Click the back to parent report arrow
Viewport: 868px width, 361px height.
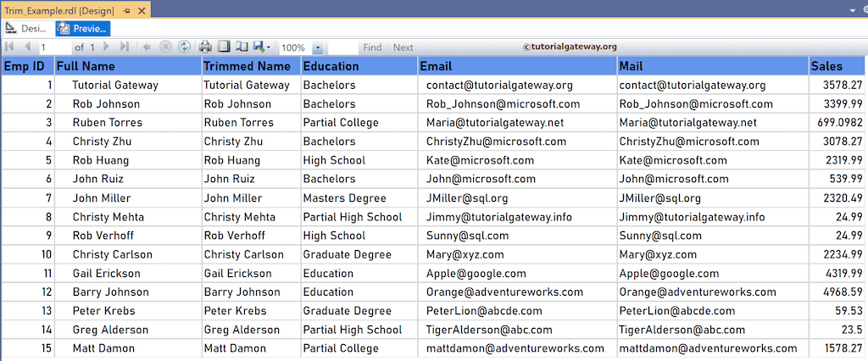pyautogui.click(x=147, y=47)
